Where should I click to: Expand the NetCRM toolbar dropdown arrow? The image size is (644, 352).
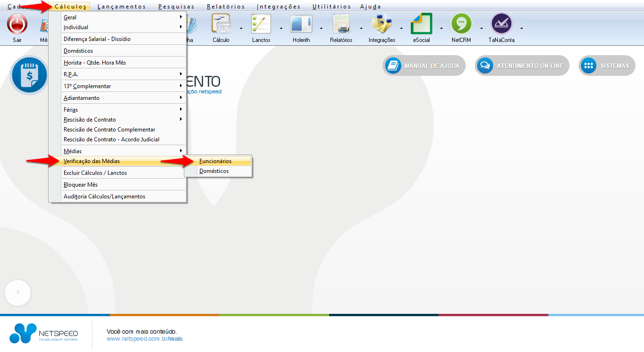(x=482, y=28)
